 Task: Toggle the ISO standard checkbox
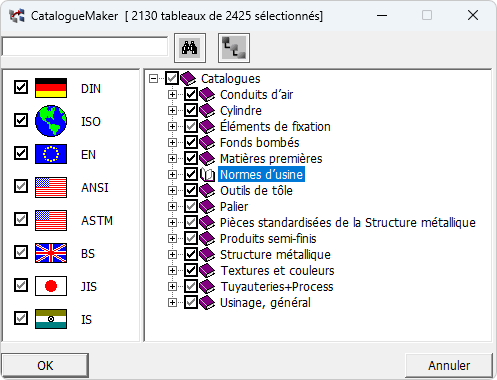pyautogui.click(x=21, y=120)
